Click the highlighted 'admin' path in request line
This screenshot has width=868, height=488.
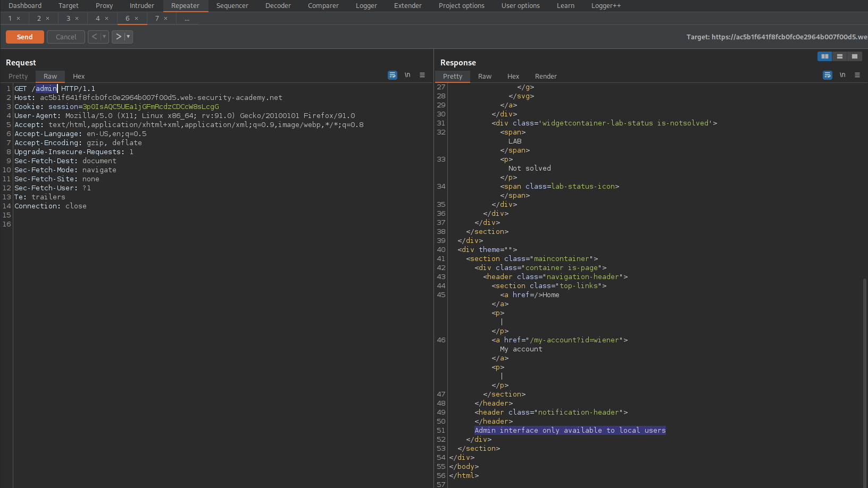pos(46,89)
